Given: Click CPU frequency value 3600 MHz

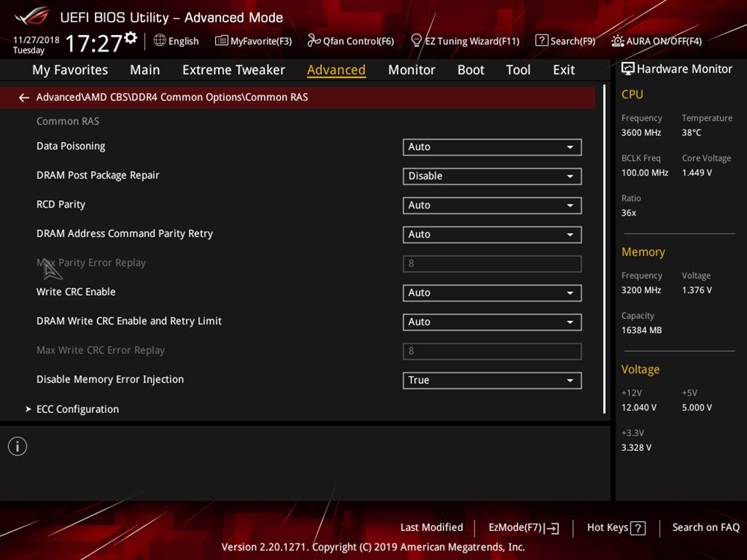Looking at the screenshot, I should 641,133.
